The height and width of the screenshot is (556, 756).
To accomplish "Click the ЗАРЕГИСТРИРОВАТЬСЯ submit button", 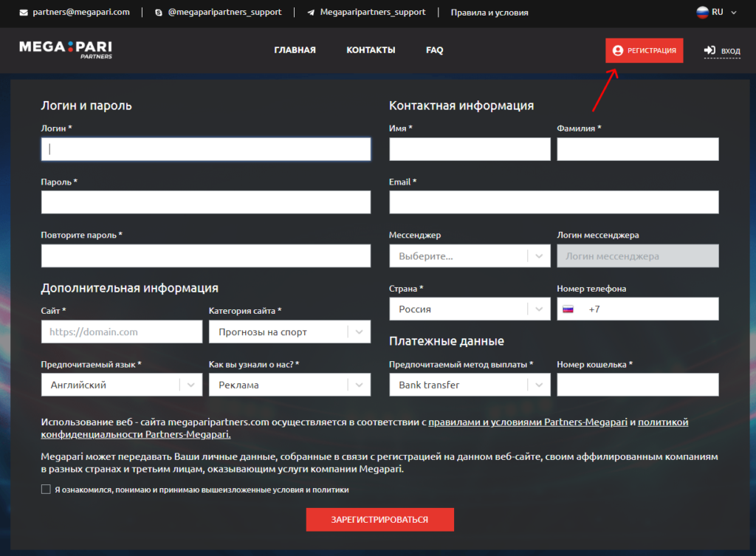I will point(379,519).
